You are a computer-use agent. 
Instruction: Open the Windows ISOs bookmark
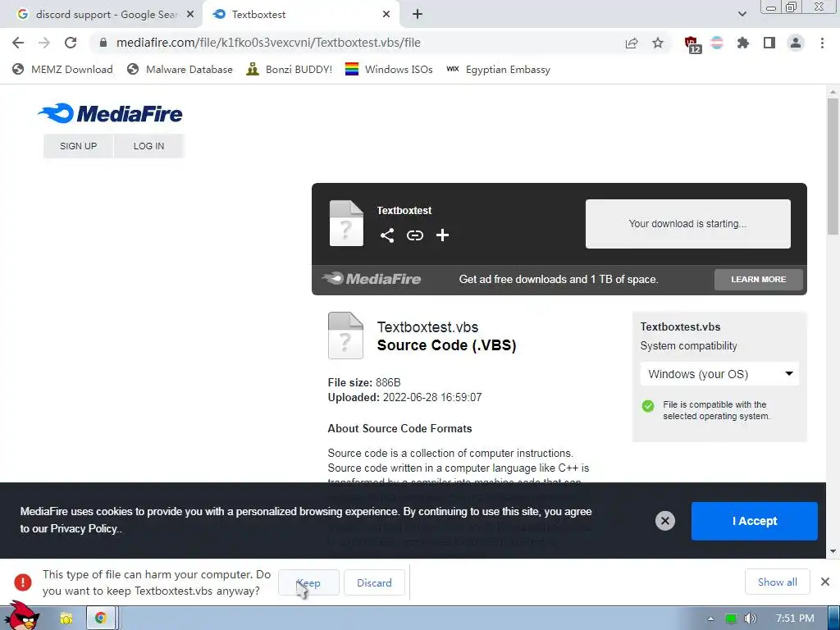389,69
